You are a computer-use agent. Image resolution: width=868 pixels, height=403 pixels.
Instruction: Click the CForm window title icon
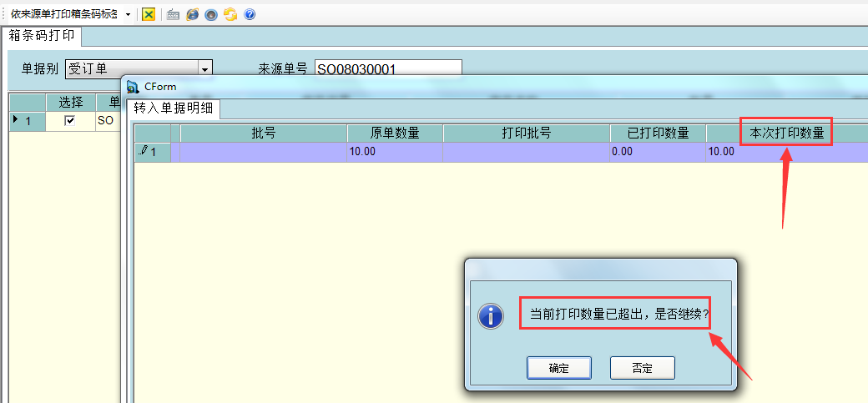click(133, 87)
